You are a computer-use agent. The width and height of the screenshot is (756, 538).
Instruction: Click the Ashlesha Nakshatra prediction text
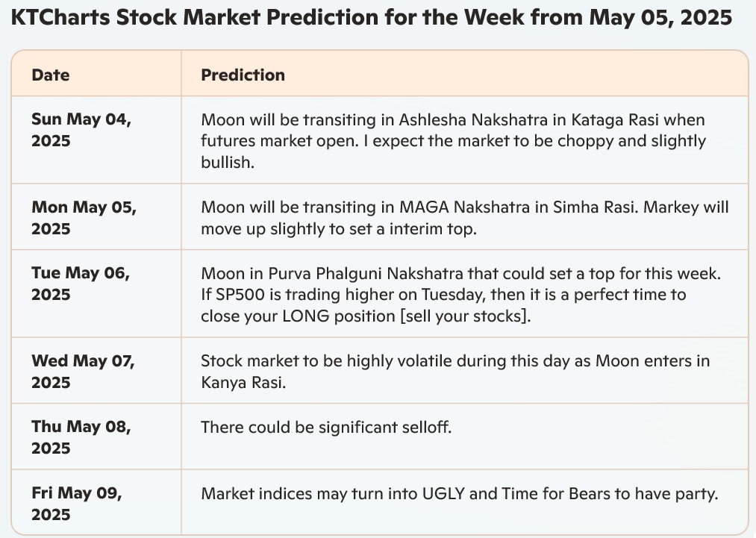click(453, 141)
